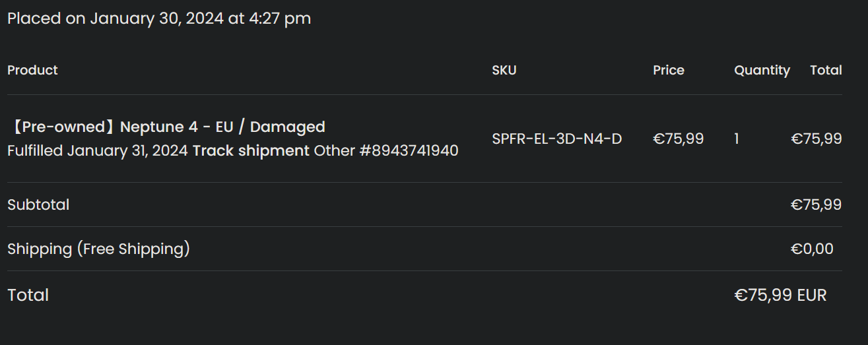Click the line item total €75,99
This screenshot has width=868, height=345.
(817, 139)
